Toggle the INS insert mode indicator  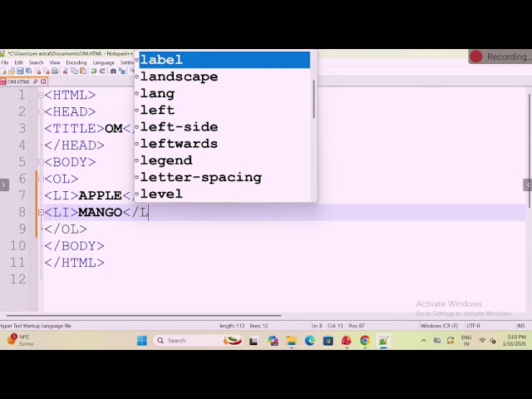click(x=521, y=326)
